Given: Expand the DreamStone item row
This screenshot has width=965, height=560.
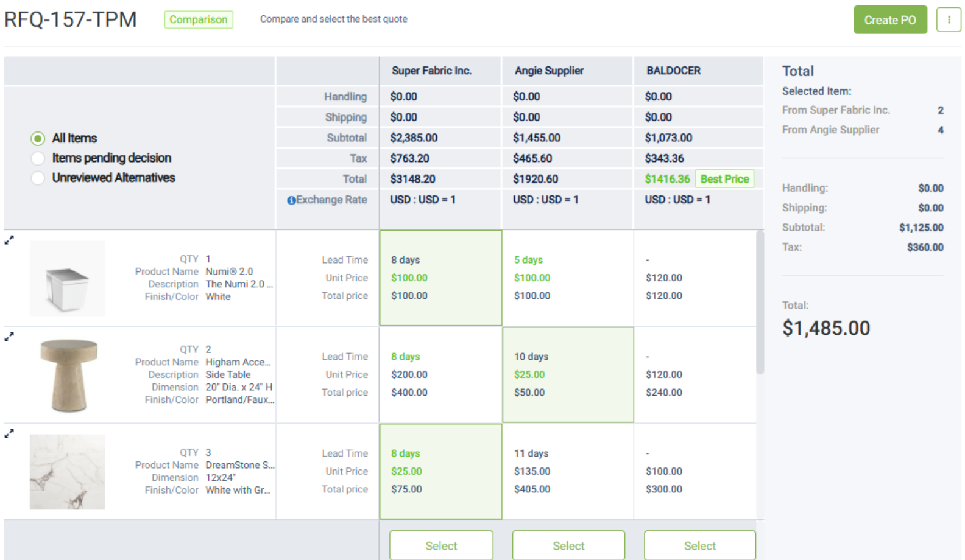Looking at the screenshot, I should [9, 434].
